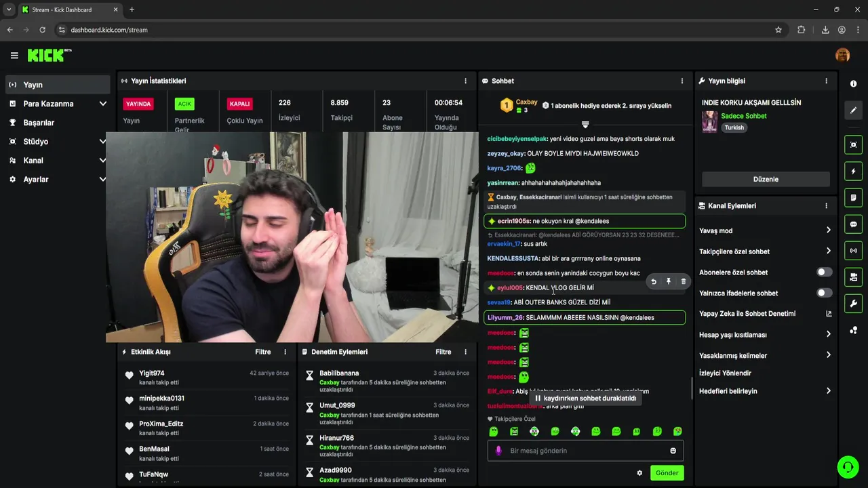Click the Bir mesaj gönderin input field
868x488 pixels.
click(585, 451)
